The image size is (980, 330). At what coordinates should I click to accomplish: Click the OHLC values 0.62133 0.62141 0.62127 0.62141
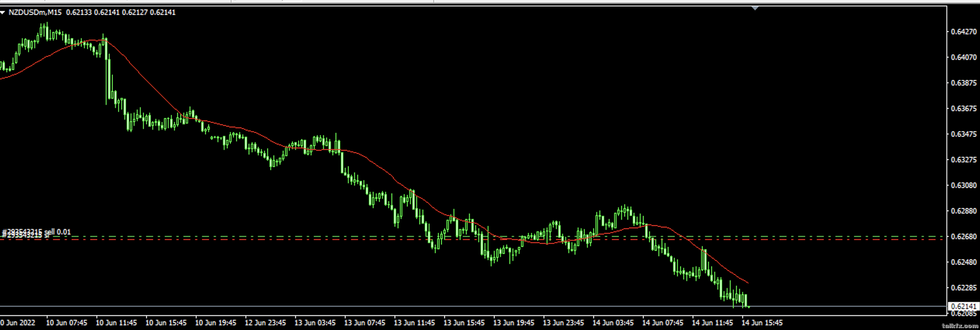[121, 12]
